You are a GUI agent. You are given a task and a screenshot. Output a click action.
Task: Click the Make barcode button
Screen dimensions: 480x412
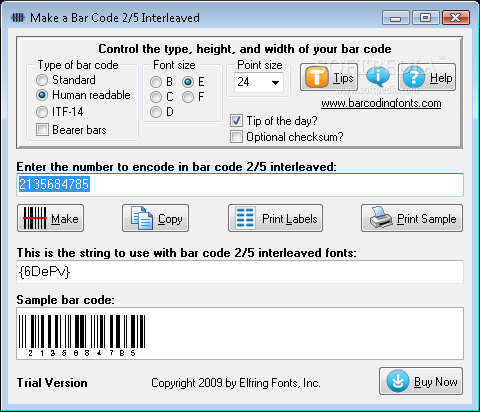click(x=50, y=218)
